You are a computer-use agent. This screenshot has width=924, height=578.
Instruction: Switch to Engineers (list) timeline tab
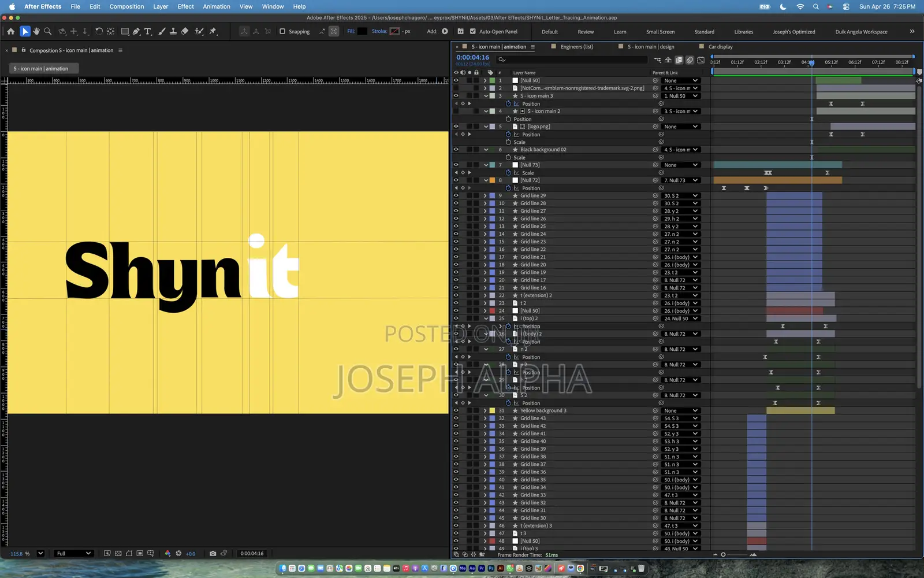tap(576, 47)
